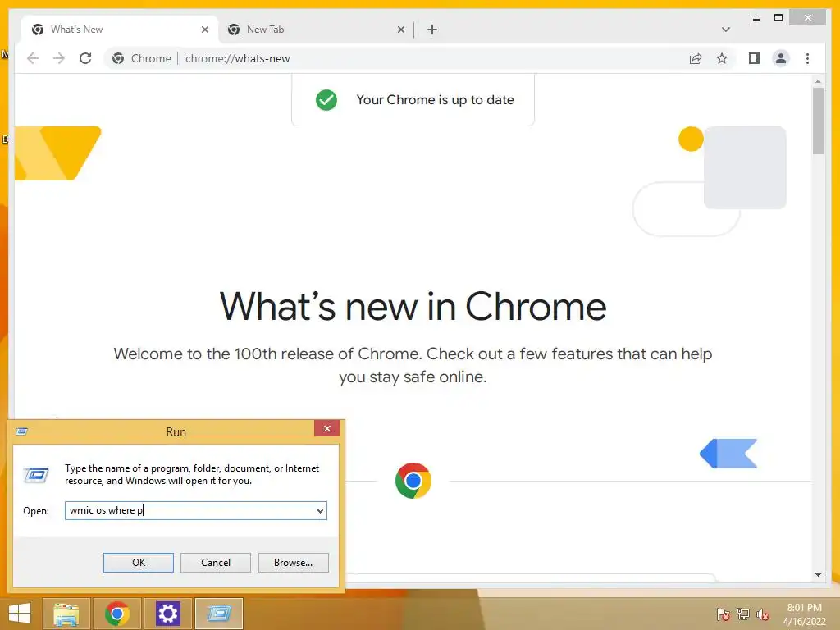Image resolution: width=840 pixels, height=630 pixels.
Task: Click the Run taskbar button
Action: coord(219,614)
